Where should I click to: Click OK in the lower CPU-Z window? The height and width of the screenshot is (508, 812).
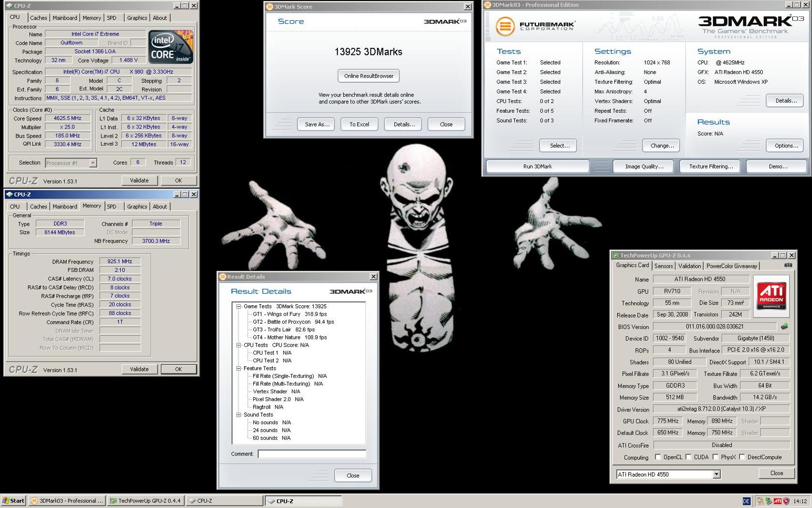pyautogui.click(x=179, y=369)
